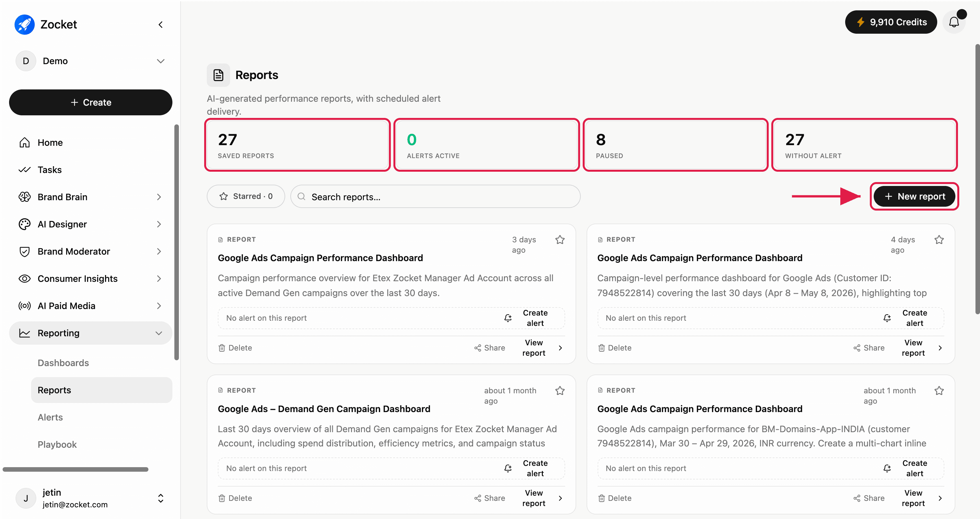Click the search magnifier icon

click(301, 196)
